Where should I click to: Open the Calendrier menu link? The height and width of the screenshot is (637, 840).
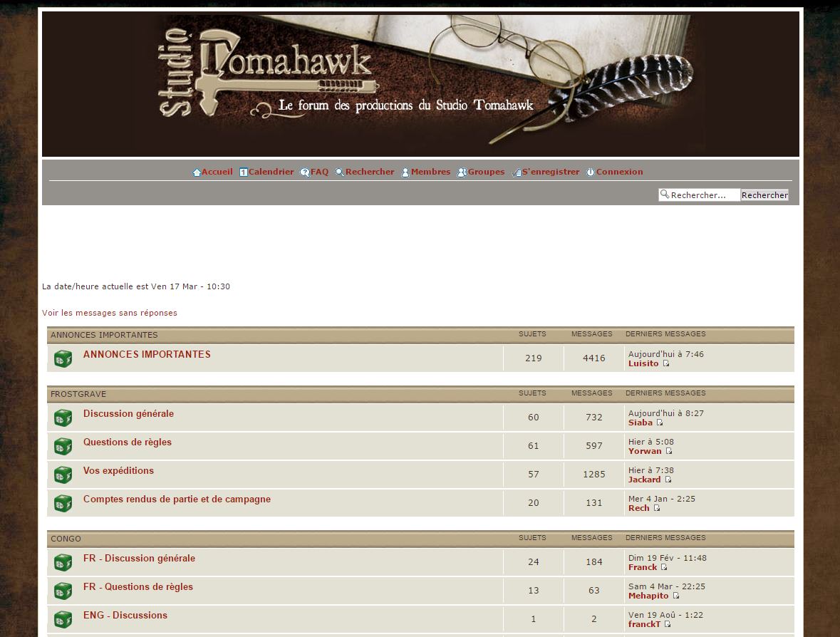click(x=271, y=172)
